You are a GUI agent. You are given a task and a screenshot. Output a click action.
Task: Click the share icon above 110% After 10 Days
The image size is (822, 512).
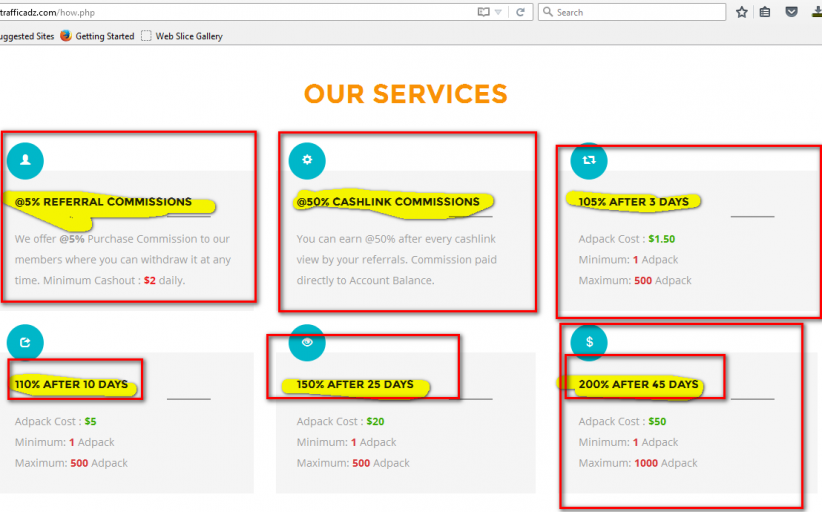point(25,342)
